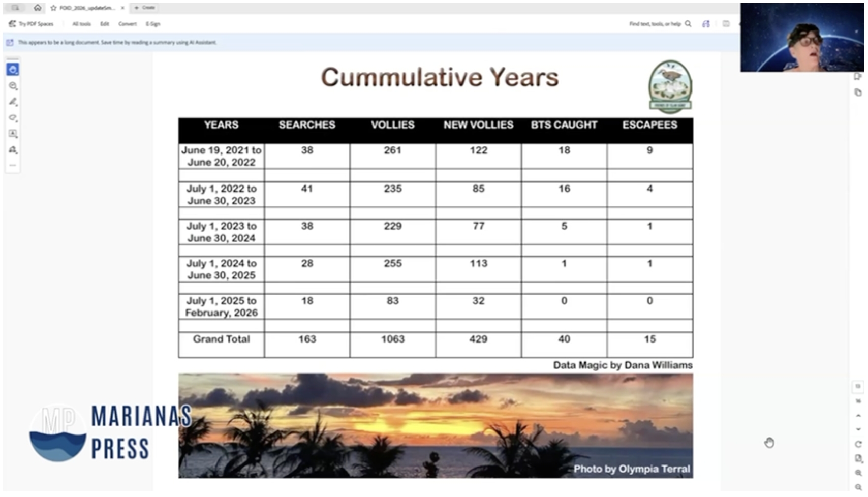Viewport: 868px width, 497px height.
Task: Click the Home icon in tab bar
Action: click(x=38, y=8)
